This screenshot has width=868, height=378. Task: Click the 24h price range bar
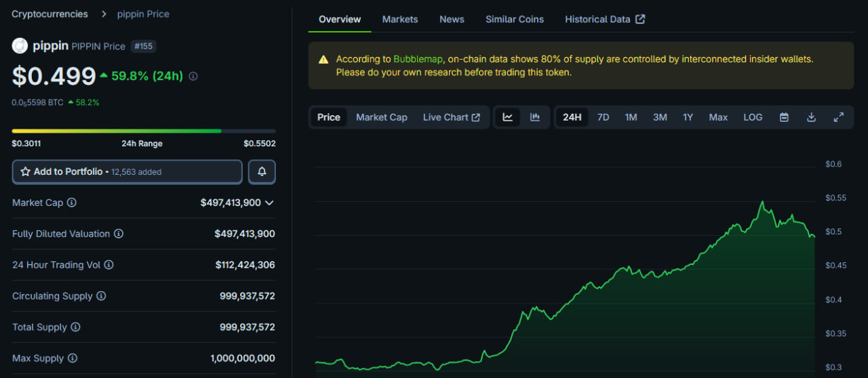point(144,131)
